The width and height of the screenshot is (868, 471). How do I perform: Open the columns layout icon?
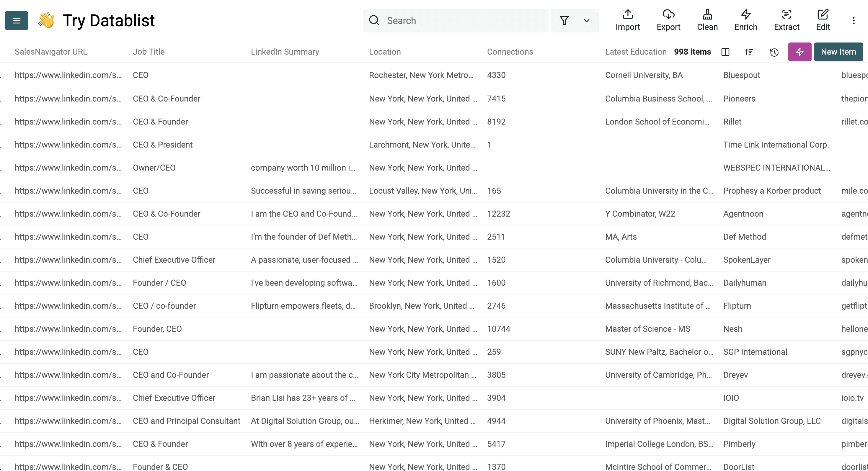pyautogui.click(x=725, y=52)
